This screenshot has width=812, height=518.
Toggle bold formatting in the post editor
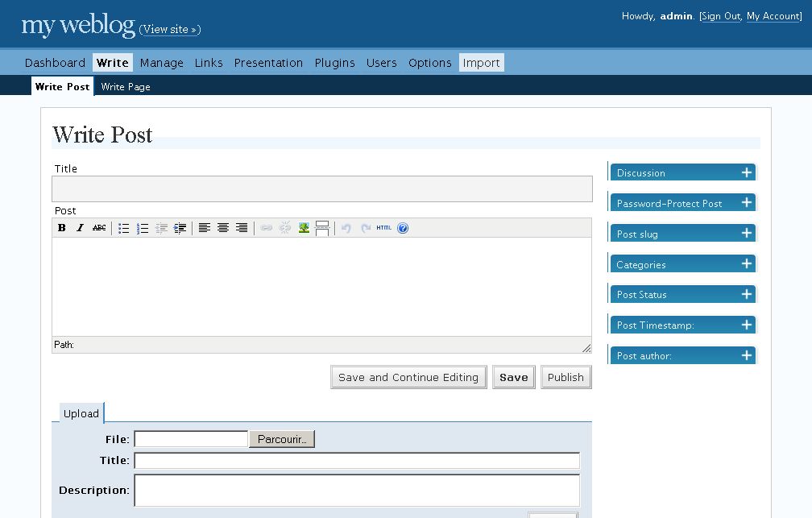(61, 227)
